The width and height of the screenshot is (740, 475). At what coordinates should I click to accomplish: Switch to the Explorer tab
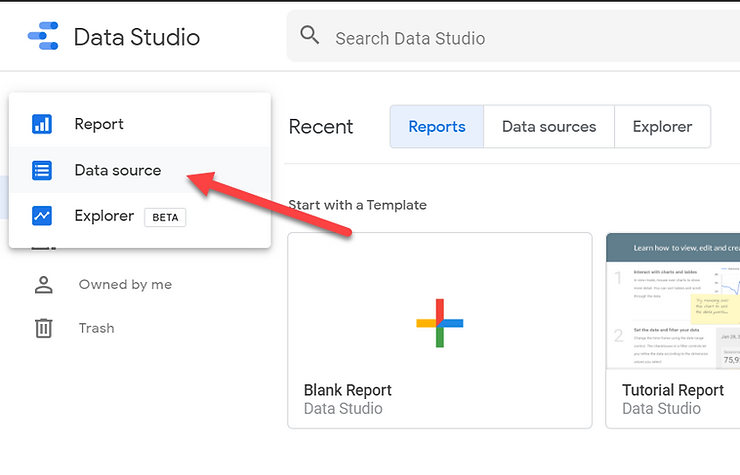[x=662, y=127]
